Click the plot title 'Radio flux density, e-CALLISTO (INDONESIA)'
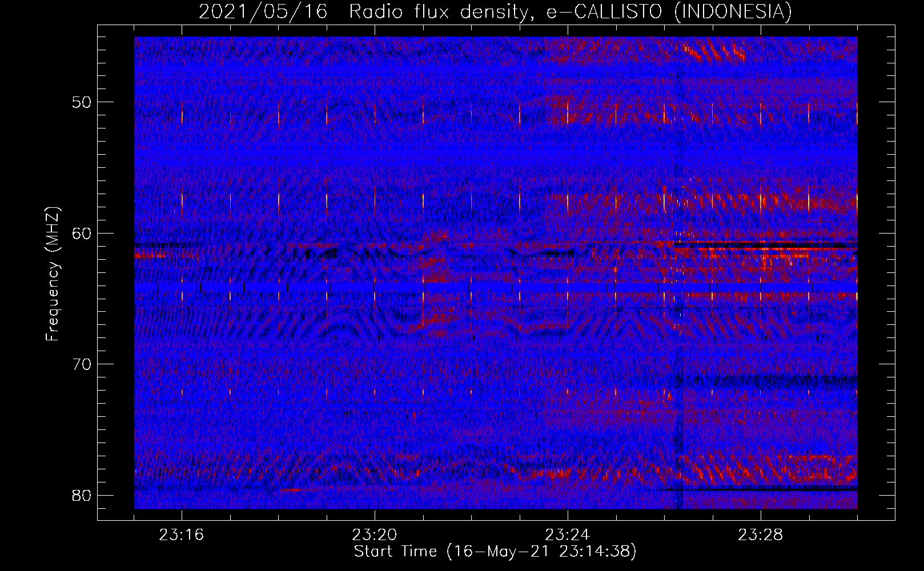Screen dimensions: 924x571 [570, 11]
